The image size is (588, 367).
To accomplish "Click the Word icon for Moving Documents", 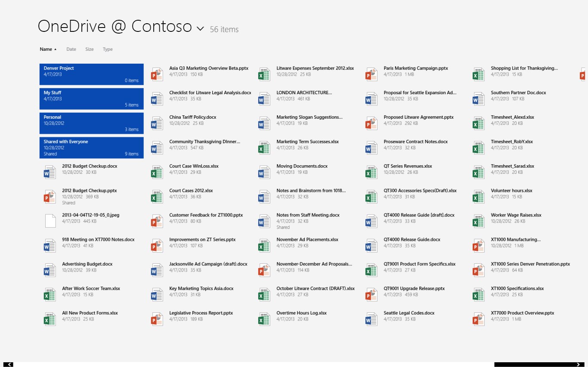I will [x=264, y=172].
